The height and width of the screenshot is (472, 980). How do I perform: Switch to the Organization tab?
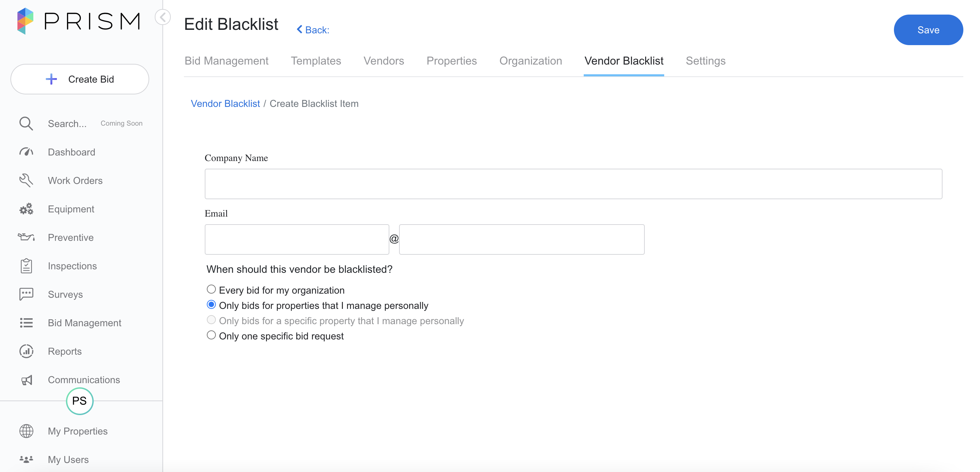tap(530, 61)
